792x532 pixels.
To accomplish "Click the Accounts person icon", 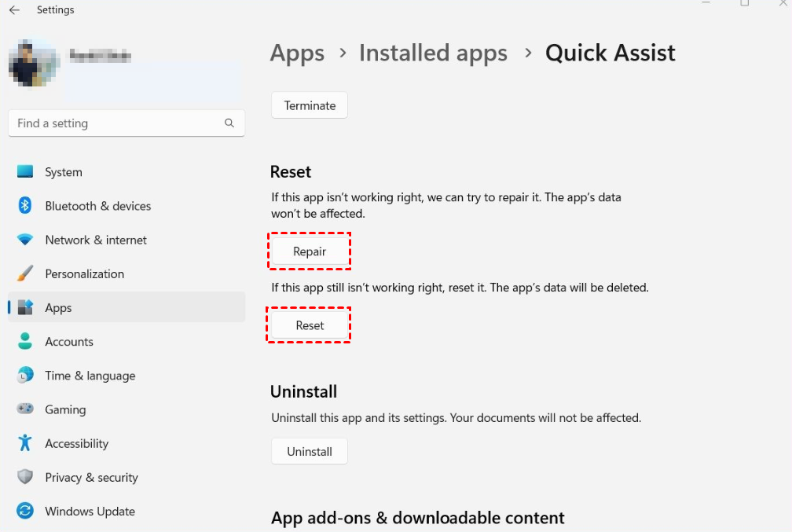I will click(x=25, y=341).
